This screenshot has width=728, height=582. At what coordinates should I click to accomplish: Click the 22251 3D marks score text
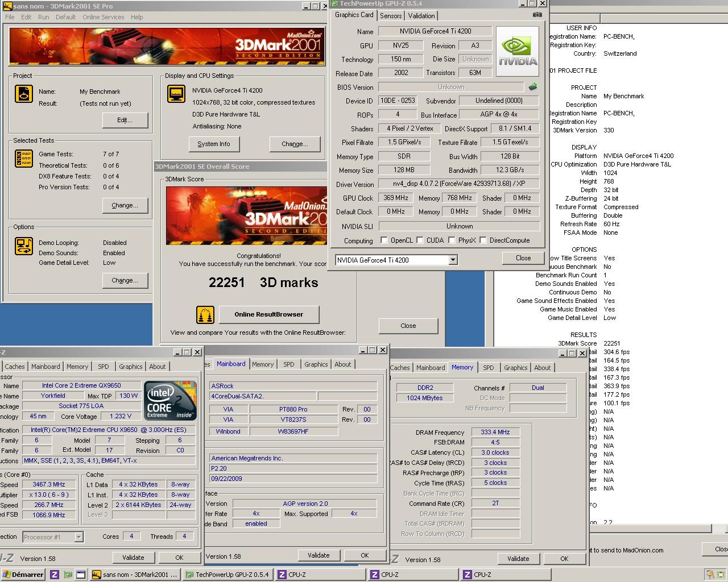pos(263,282)
